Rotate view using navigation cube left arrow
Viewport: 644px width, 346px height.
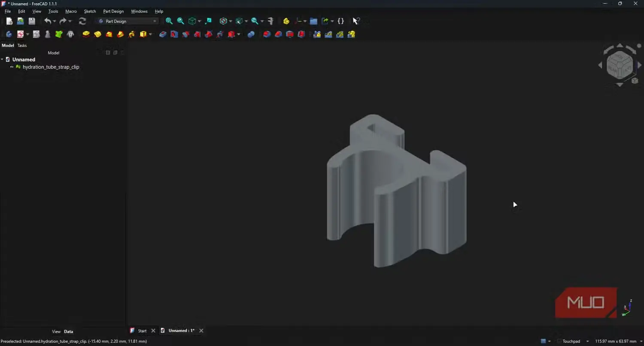click(600, 65)
